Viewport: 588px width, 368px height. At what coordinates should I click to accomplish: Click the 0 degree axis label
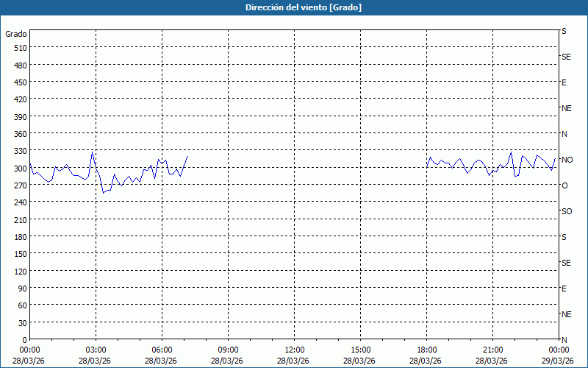point(25,340)
